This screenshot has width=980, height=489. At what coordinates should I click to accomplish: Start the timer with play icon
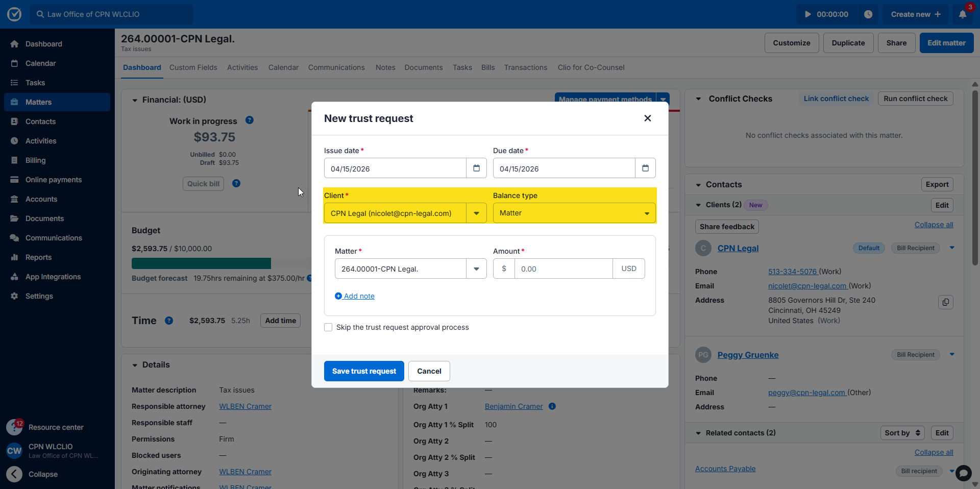pyautogui.click(x=808, y=14)
